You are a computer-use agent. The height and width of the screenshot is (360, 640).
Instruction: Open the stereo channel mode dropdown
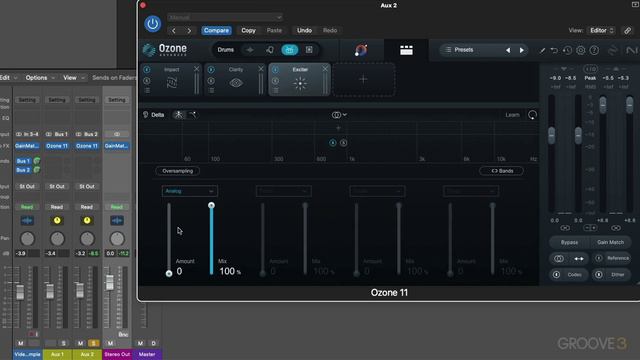(x=339, y=115)
